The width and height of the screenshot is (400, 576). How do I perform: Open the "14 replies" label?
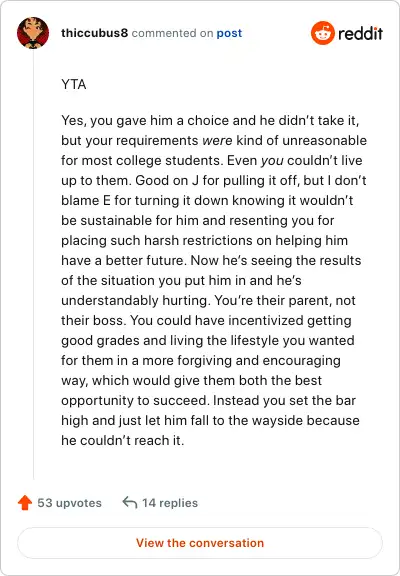coord(170,503)
